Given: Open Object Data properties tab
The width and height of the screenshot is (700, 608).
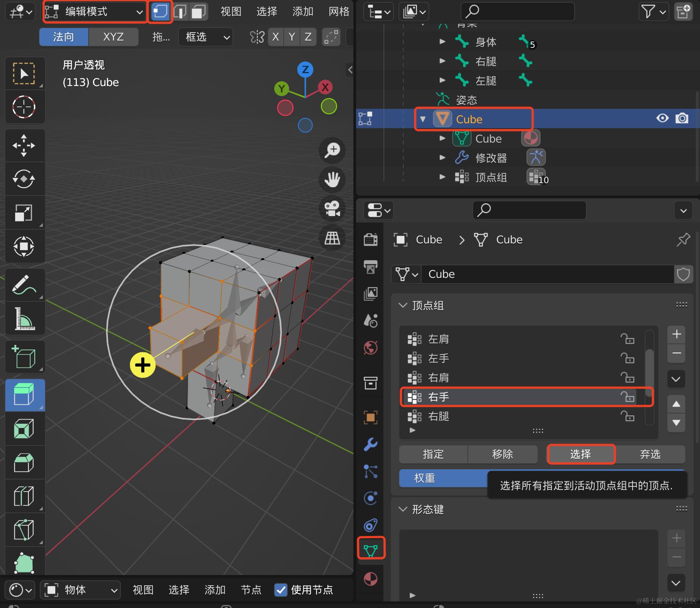Looking at the screenshot, I should click(371, 548).
